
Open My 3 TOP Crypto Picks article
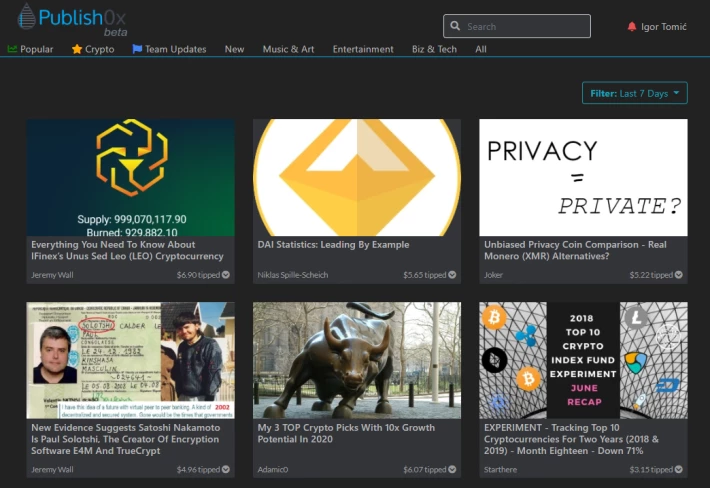tap(346, 433)
